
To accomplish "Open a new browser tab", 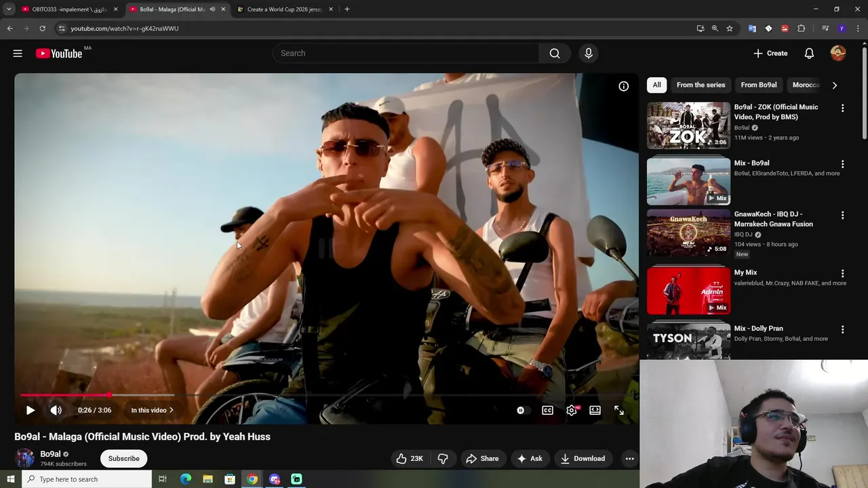I will click(x=347, y=9).
